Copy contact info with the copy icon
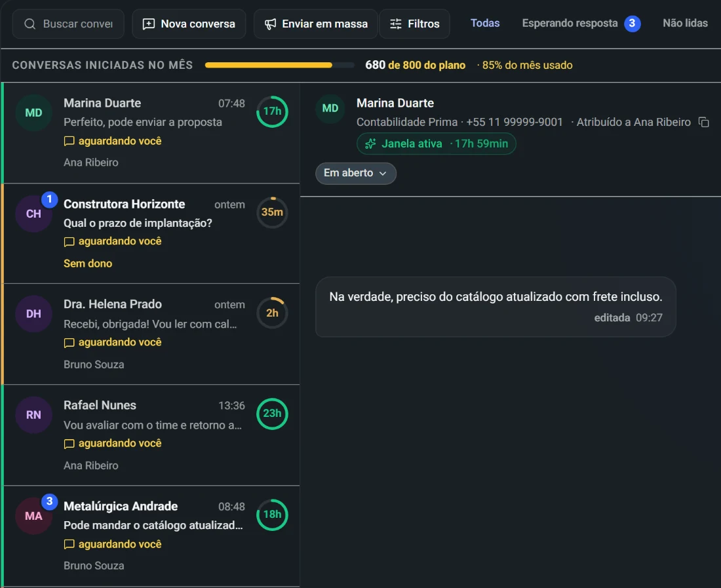Screen dimensions: 721x588 703,122
